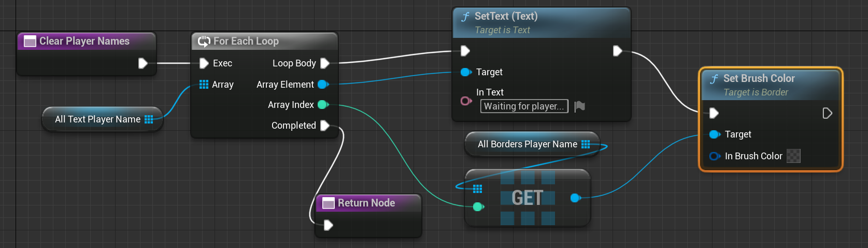Click the SetText function icon

[x=465, y=17]
